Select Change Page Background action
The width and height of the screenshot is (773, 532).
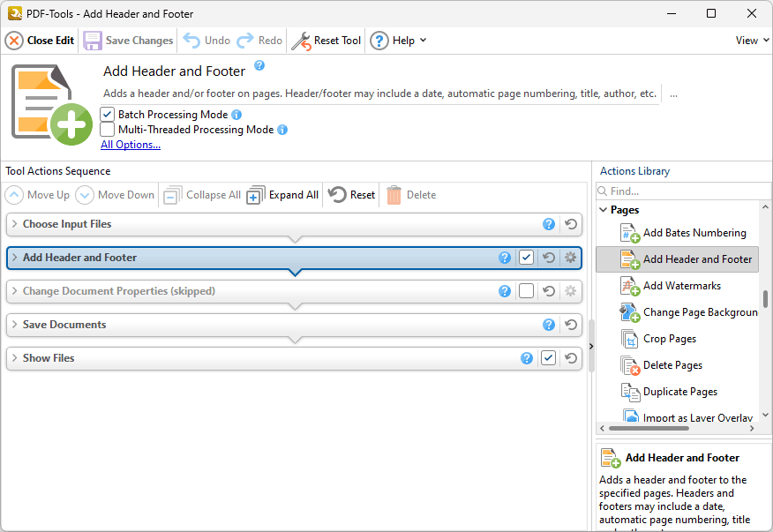(688, 312)
